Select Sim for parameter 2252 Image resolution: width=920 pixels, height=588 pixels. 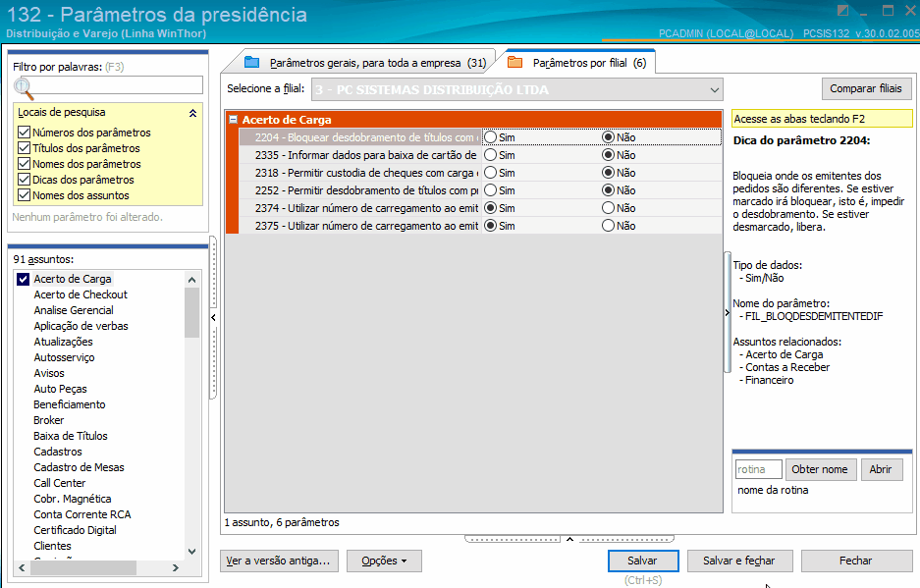pos(491,190)
